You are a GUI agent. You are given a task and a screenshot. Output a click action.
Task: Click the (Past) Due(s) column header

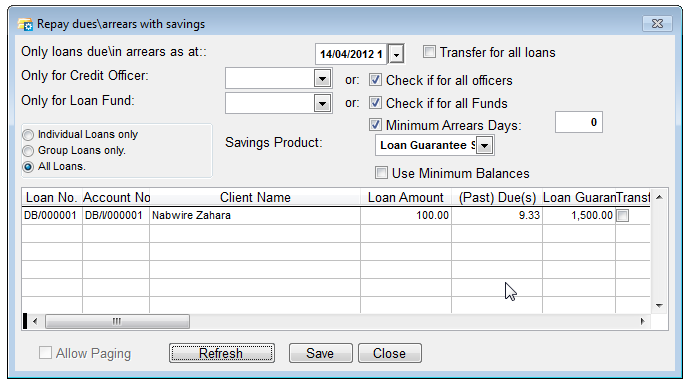coord(497,197)
